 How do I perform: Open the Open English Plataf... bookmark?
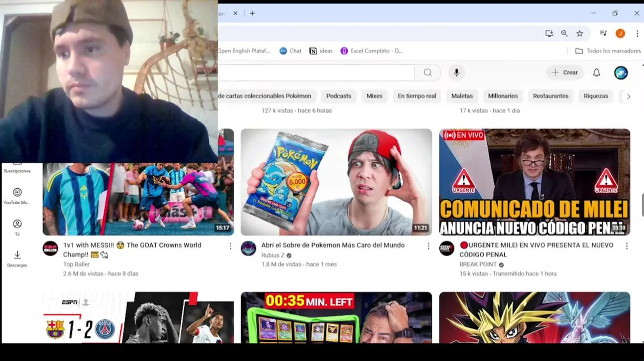click(x=244, y=51)
